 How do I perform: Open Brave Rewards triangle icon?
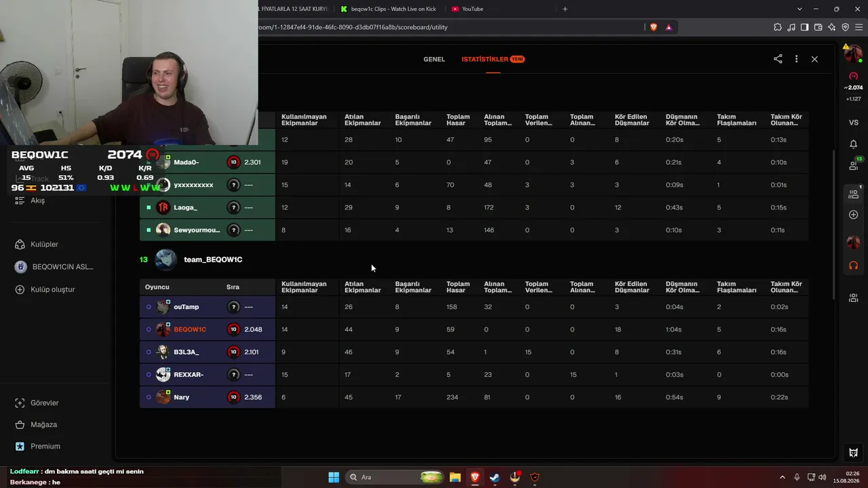pyautogui.click(x=669, y=27)
